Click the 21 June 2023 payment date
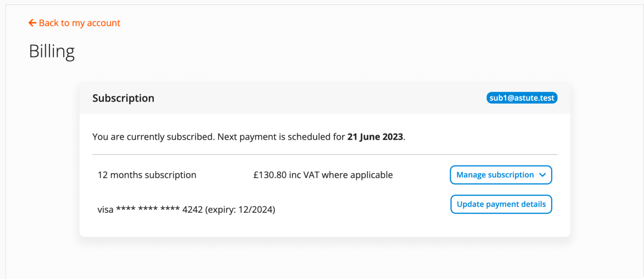This screenshot has height=279, width=644. (375, 136)
